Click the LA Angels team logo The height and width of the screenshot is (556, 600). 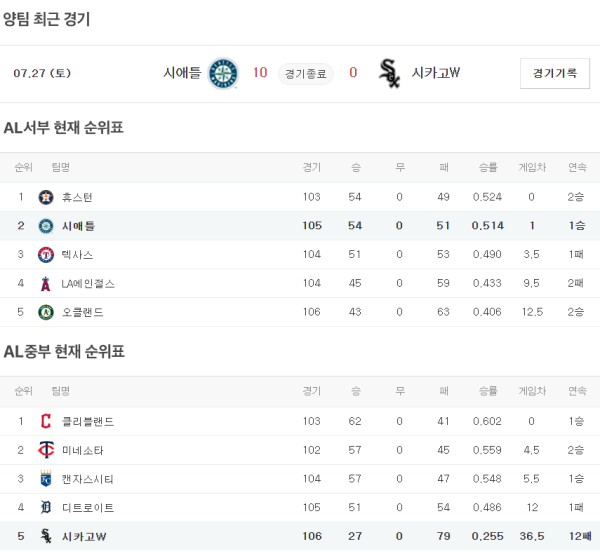(x=45, y=284)
